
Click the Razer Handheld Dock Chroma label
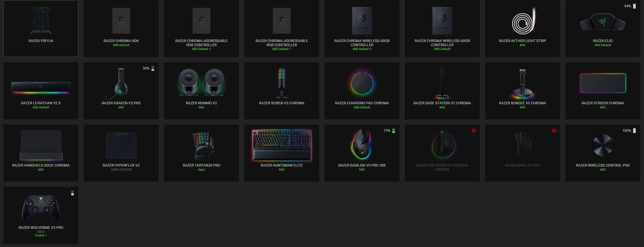tap(41, 165)
